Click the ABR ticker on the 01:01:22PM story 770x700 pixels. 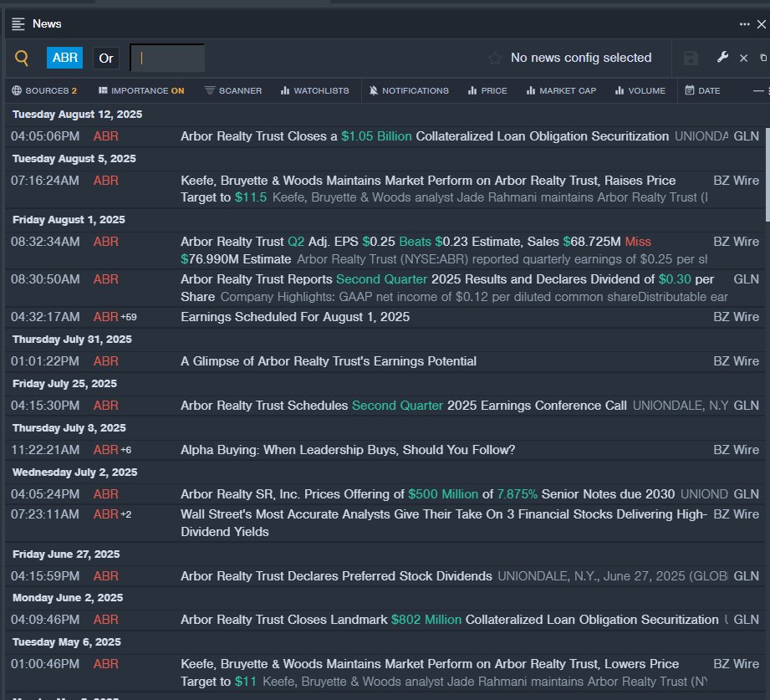[106, 361]
